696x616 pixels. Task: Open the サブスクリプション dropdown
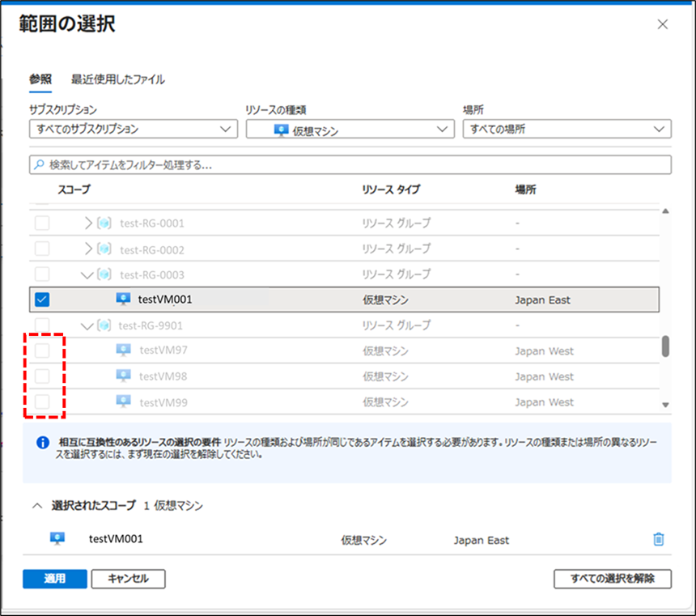(133, 129)
